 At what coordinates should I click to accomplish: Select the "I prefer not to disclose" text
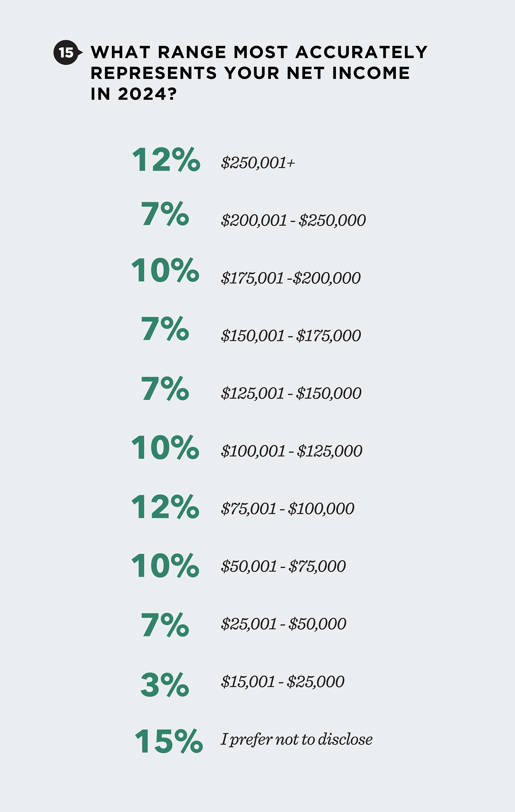pyautogui.click(x=296, y=739)
